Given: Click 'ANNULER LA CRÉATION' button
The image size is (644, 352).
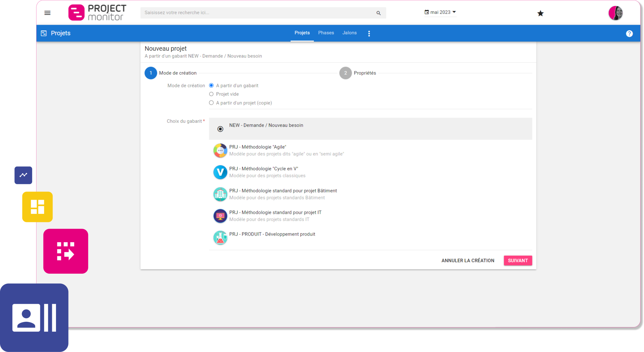Looking at the screenshot, I should tap(467, 260).
